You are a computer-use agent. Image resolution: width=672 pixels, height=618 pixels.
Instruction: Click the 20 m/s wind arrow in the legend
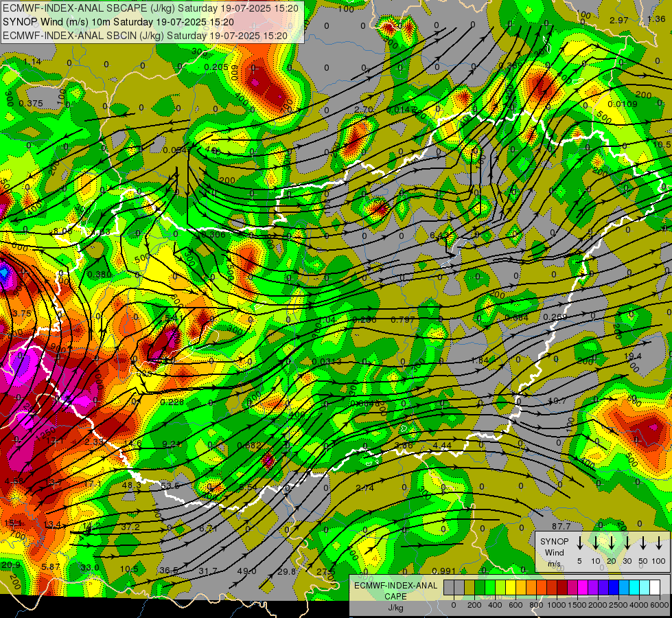point(612,543)
